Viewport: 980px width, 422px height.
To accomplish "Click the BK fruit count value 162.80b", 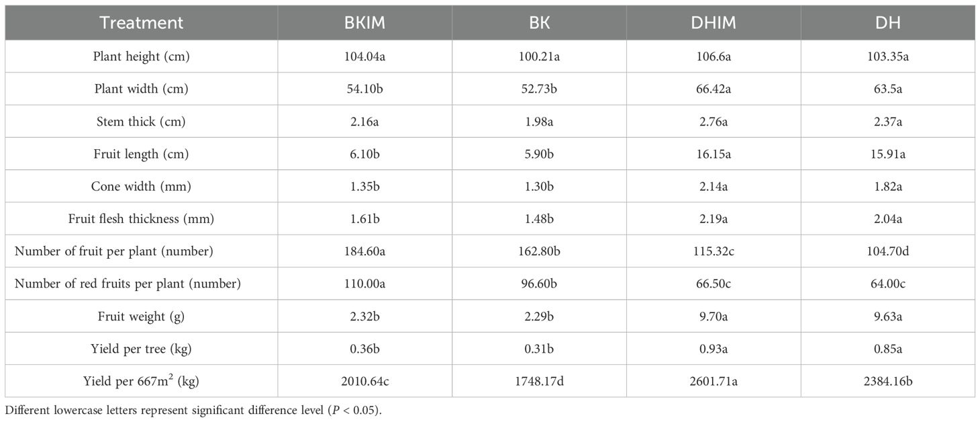I will coord(539,251).
